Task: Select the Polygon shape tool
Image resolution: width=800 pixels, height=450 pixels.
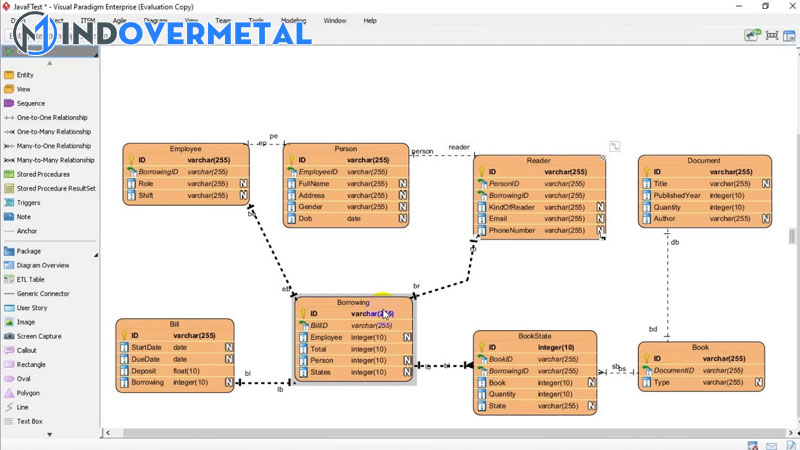Action: pyautogui.click(x=29, y=393)
